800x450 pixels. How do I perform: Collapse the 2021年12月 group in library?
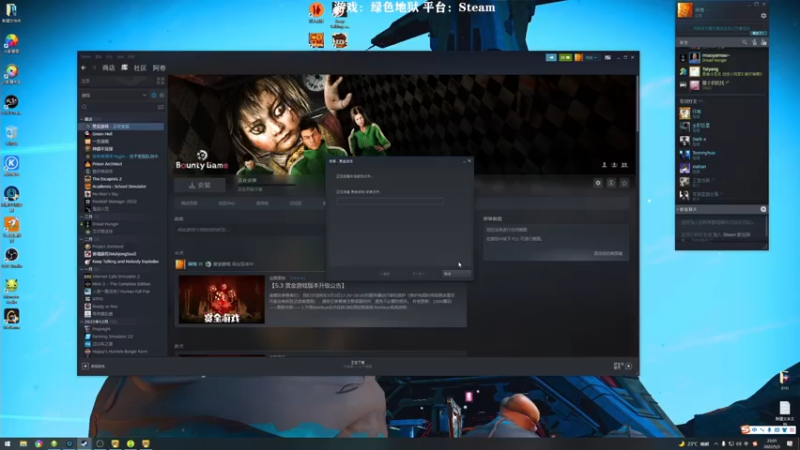tap(82, 321)
